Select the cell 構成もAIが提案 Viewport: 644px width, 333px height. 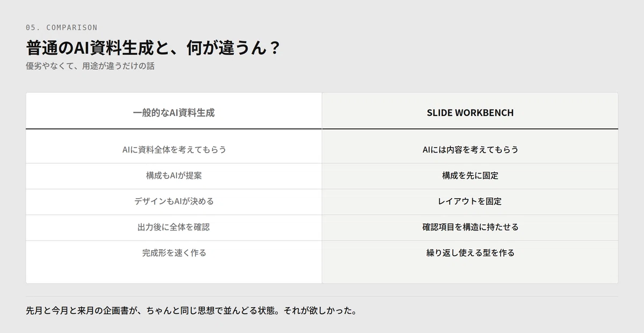174,176
